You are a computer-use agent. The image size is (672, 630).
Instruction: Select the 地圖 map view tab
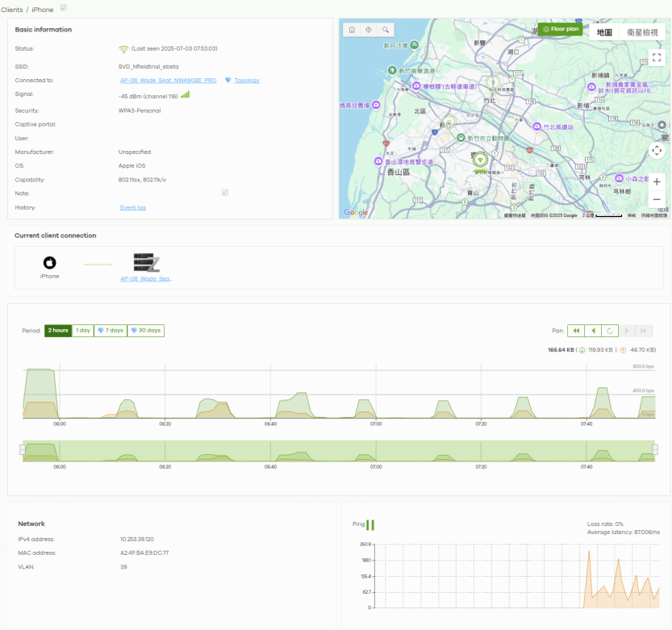pyautogui.click(x=603, y=32)
